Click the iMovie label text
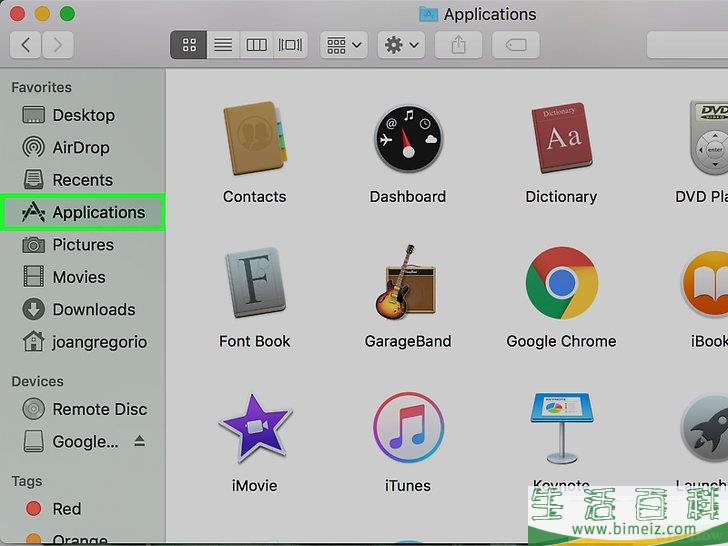 tap(254, 486)
